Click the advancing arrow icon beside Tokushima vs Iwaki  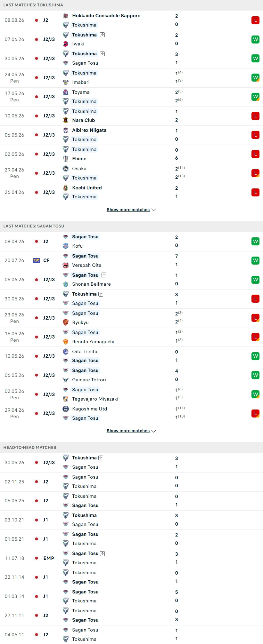click(x=102, y=35)
